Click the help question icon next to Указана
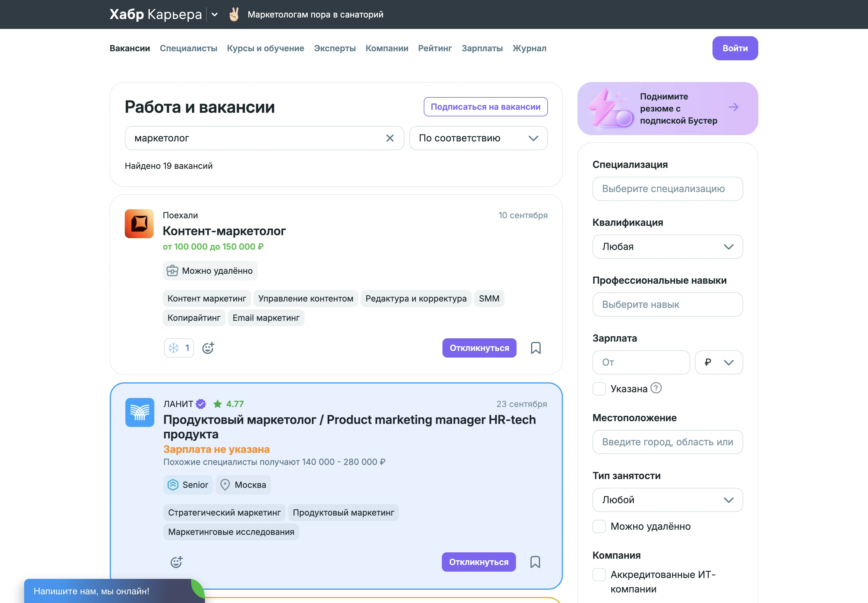The height and width of the screenshot is (603, 868). tap(656, 388)
